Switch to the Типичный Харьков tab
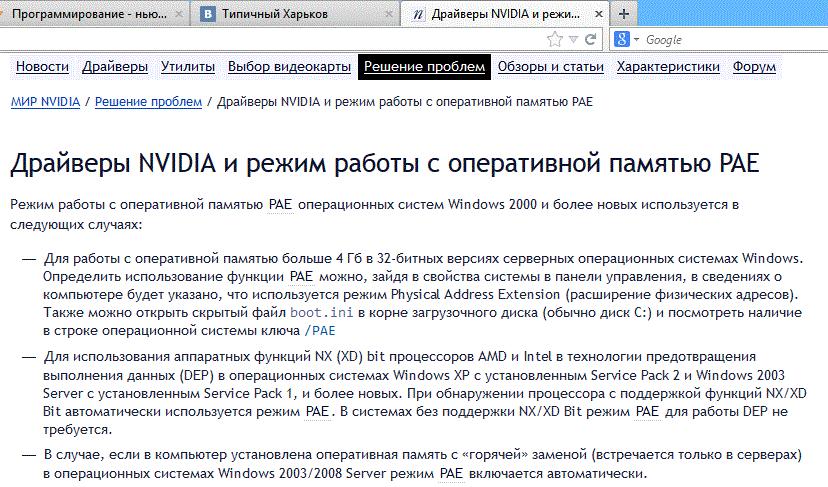This screenshot has width=828, height=487. tap(296, 14)
